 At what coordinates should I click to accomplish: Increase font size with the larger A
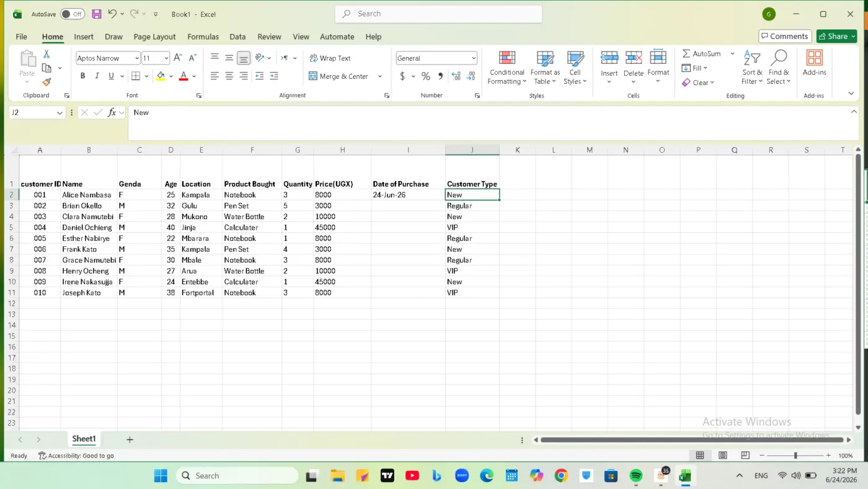178,58
